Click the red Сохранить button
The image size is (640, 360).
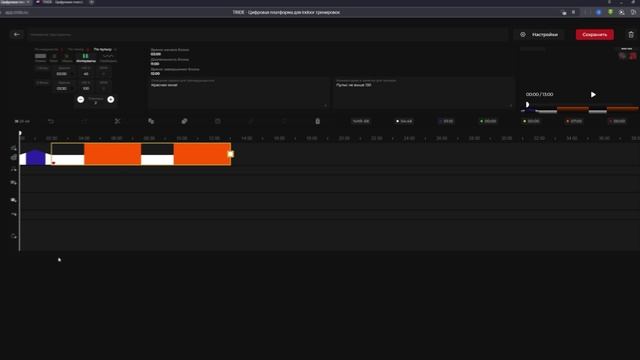[595, 35]
